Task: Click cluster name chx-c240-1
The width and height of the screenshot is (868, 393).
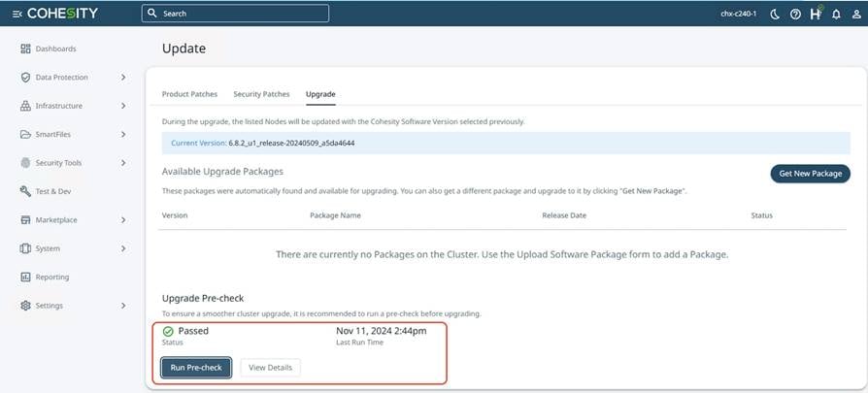Action: (x=739, y=14)
